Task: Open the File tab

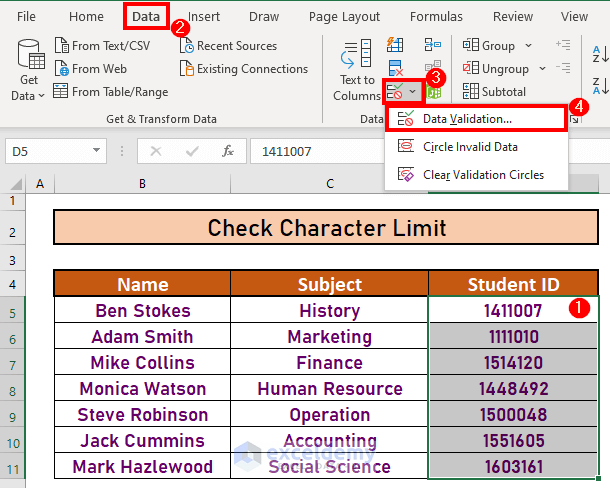Action: [26, 16]
